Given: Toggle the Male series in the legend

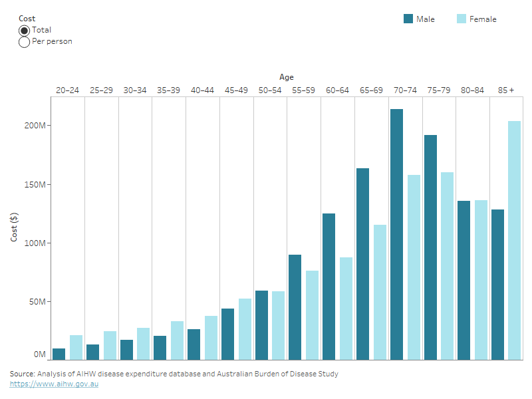Looking at the screenshot, I should 425,19.
